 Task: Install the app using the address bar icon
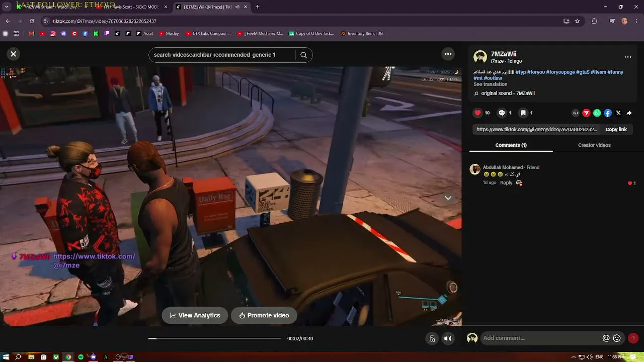[x=566, y=21]
